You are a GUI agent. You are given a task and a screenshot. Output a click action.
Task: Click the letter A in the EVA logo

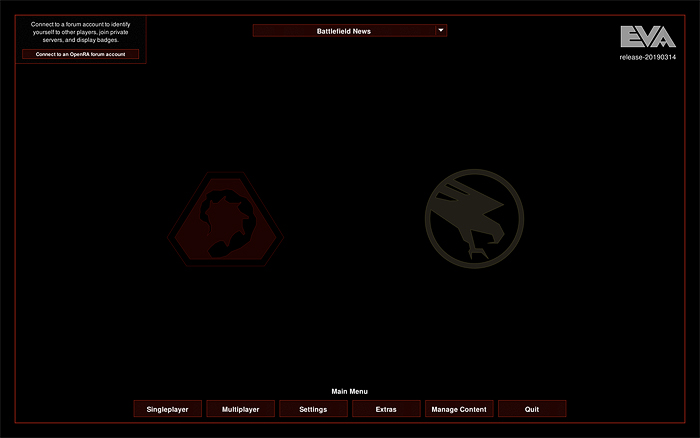pos(666,37)
